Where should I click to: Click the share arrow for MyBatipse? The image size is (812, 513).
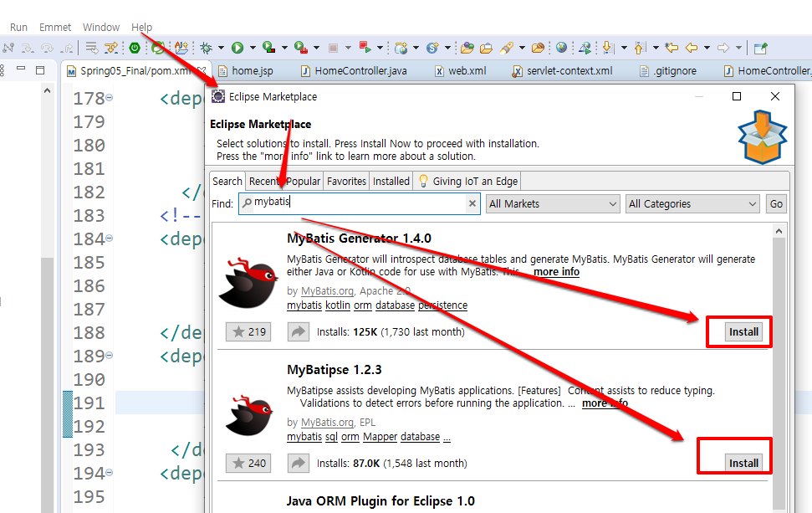coord(299,464)
